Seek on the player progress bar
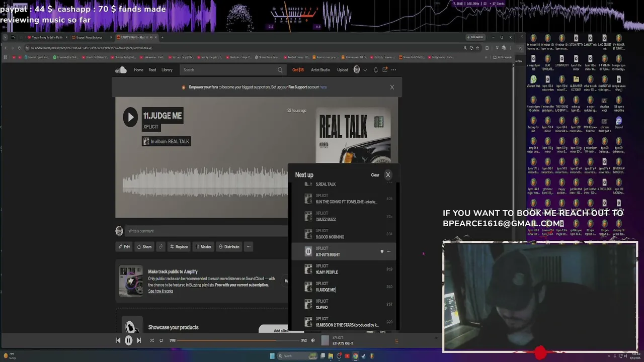This screenshot has height=362, width=644. tap(238, 340)
